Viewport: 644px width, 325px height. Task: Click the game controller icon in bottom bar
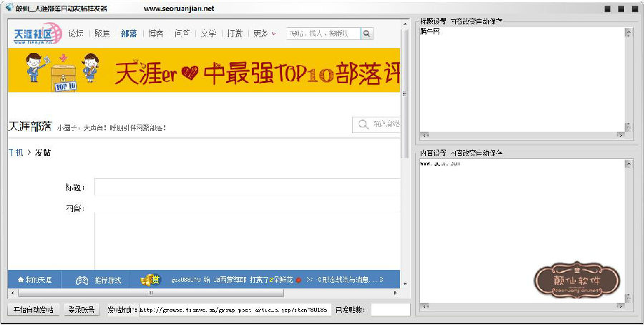tap(82, 280)
